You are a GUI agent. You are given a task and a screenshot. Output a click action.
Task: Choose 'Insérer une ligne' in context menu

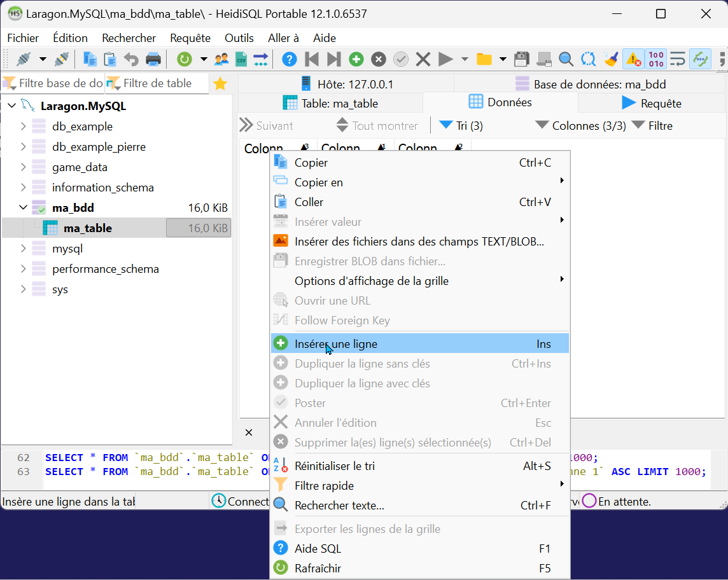coord(336,344)
